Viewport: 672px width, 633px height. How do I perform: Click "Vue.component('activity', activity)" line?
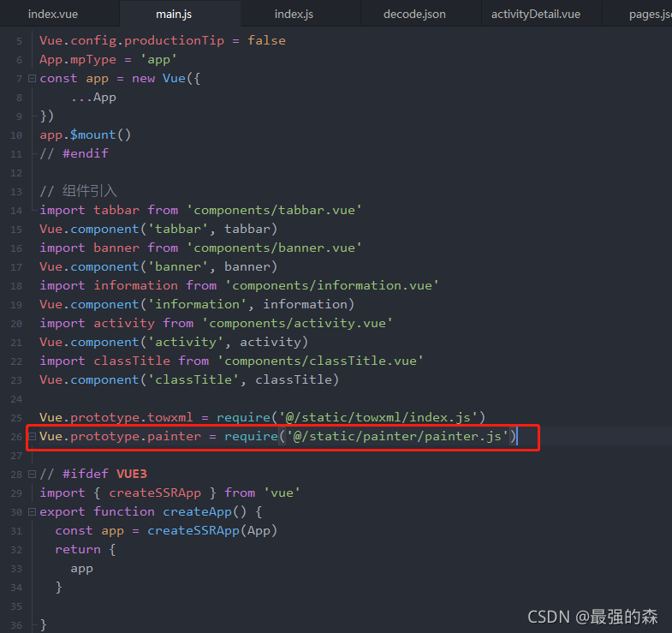174,343
